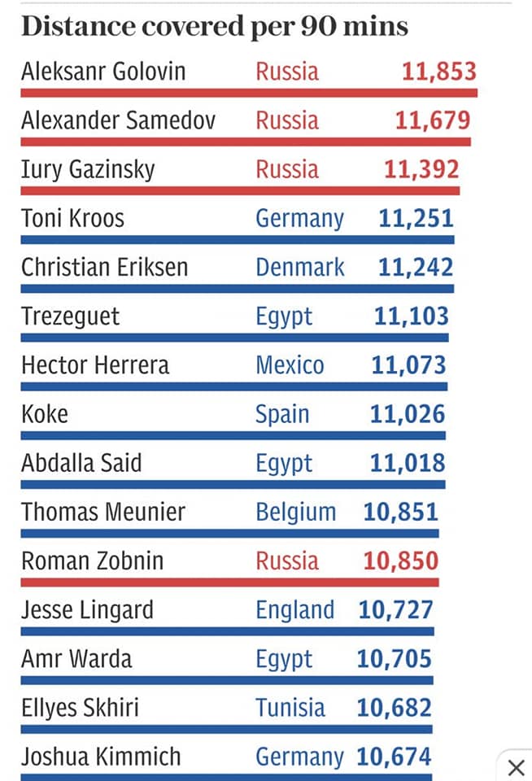Select Jesse Lingard in the ranking
The height and width of the screenshot is (781, 532).
point(88,610)
